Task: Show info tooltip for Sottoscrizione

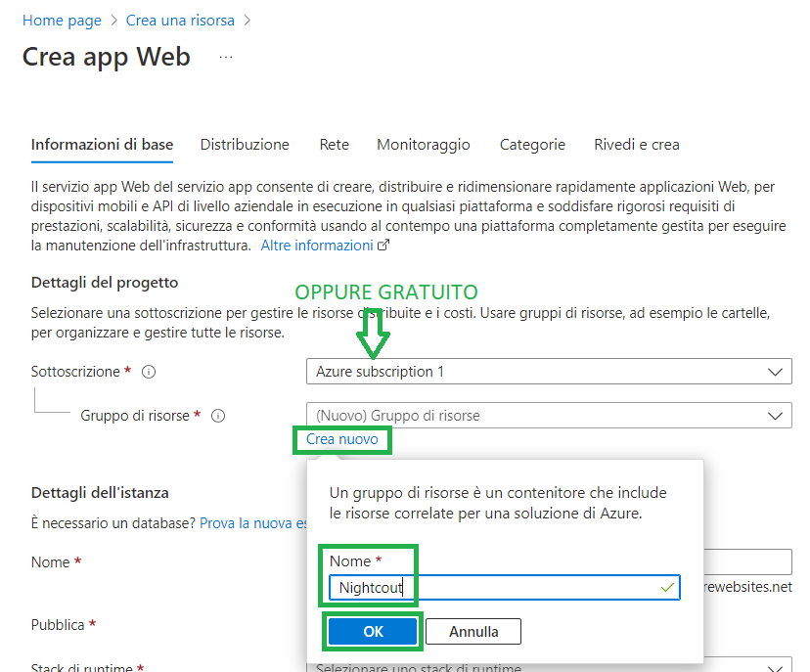Action: coord(149,372)
